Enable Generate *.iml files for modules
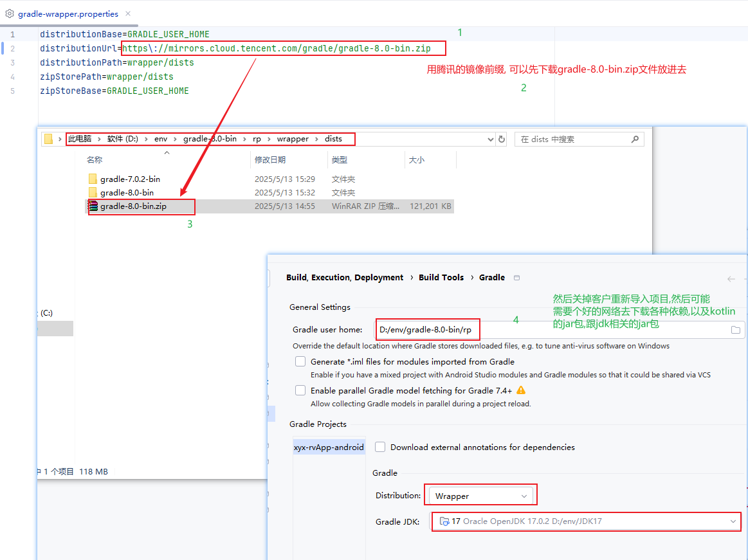This screenshot has width=748, height=560. (x=300, y=361)
